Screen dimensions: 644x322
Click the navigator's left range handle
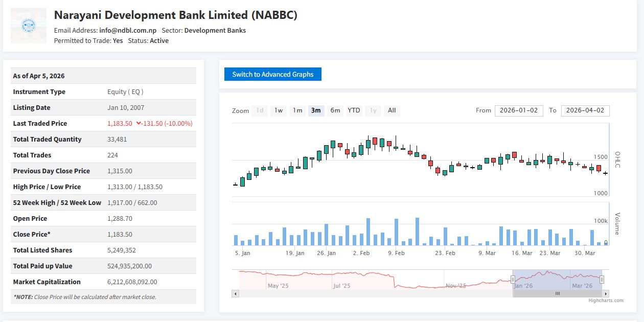click(513, 279)
